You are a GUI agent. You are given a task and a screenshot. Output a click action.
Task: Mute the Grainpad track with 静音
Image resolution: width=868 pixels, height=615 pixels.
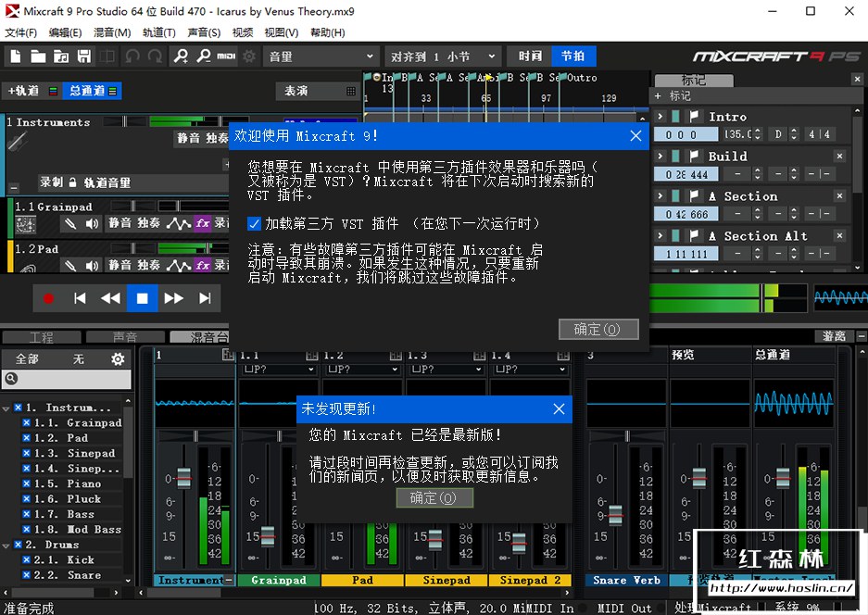tap(119, 223)
